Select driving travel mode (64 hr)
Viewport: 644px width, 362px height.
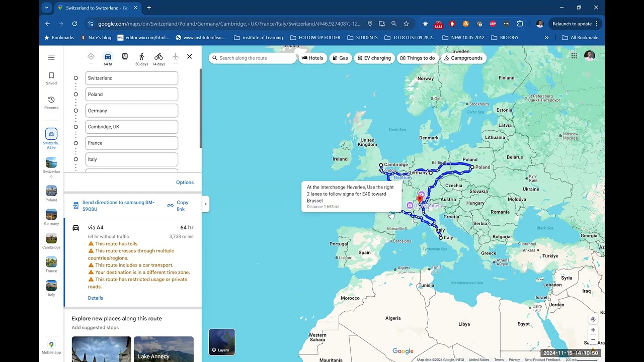(x=108, y=59)
